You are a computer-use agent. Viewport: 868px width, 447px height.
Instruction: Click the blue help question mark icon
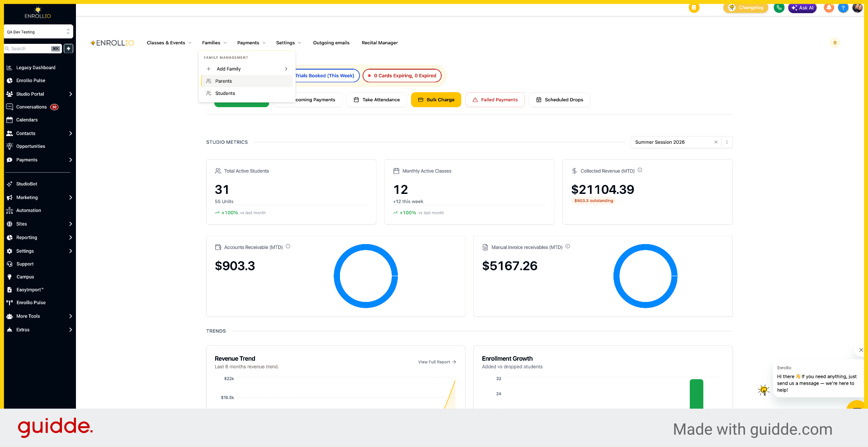[843, 8]
